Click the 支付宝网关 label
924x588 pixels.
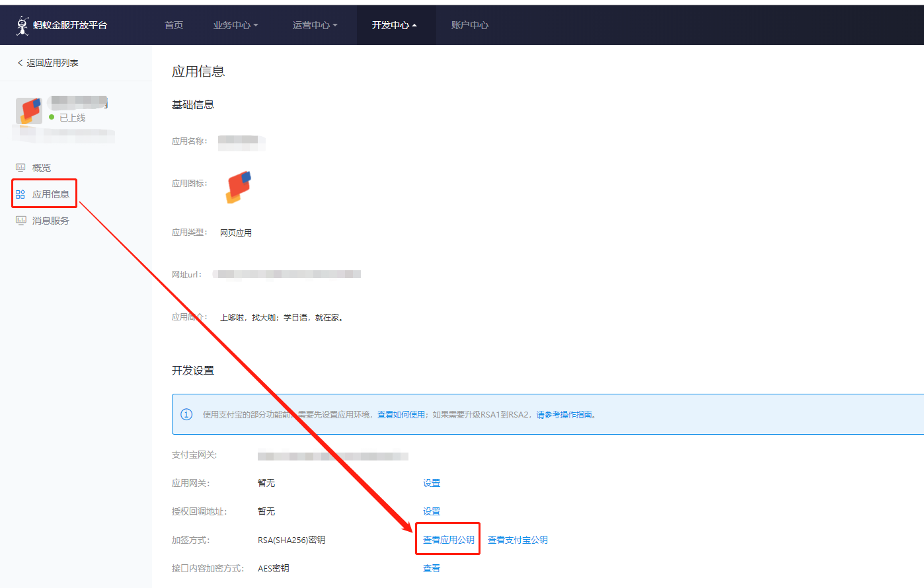[194, 455]
